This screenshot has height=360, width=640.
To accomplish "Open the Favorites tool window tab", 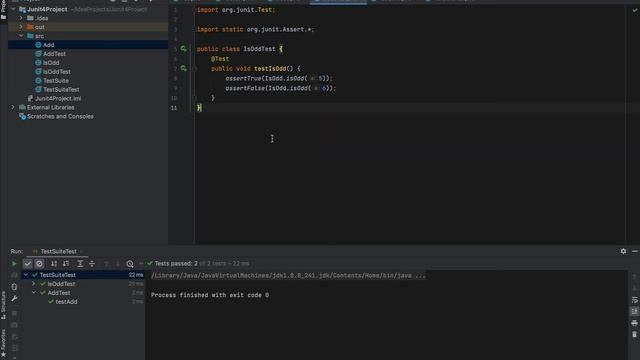I will (x=3, y=342).
